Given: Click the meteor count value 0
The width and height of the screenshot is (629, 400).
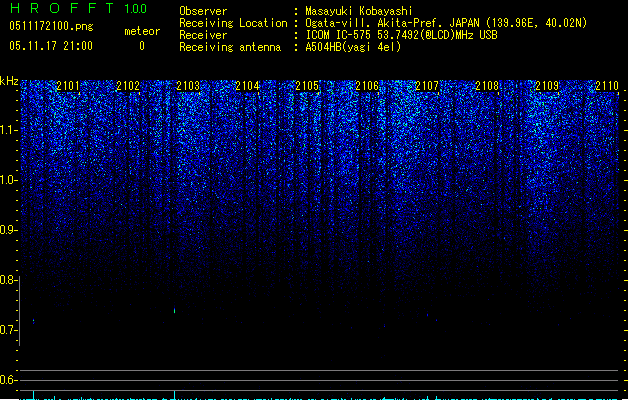Looking at the screenshot, I should click(x=142, y=46).
